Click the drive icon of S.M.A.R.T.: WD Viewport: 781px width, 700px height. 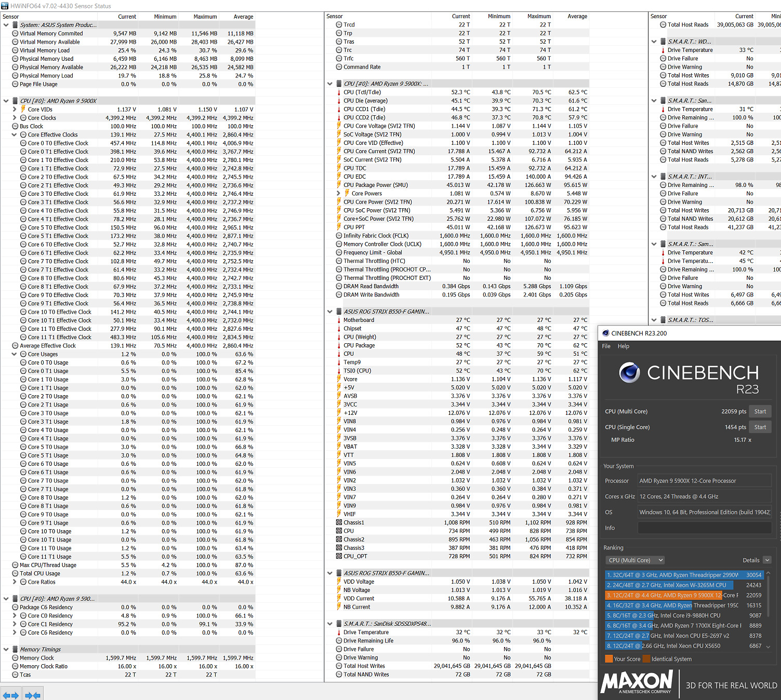(663, 42)
